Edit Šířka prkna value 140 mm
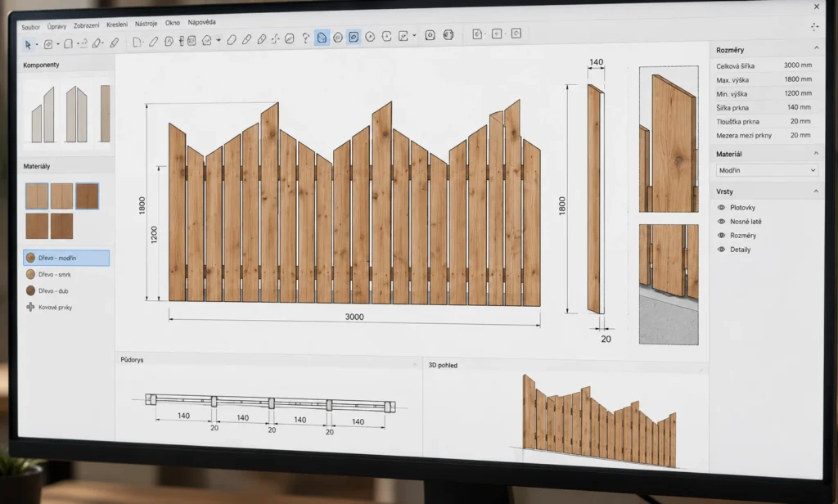This screenshot has height=504, width=838. (x=799, y=107)
